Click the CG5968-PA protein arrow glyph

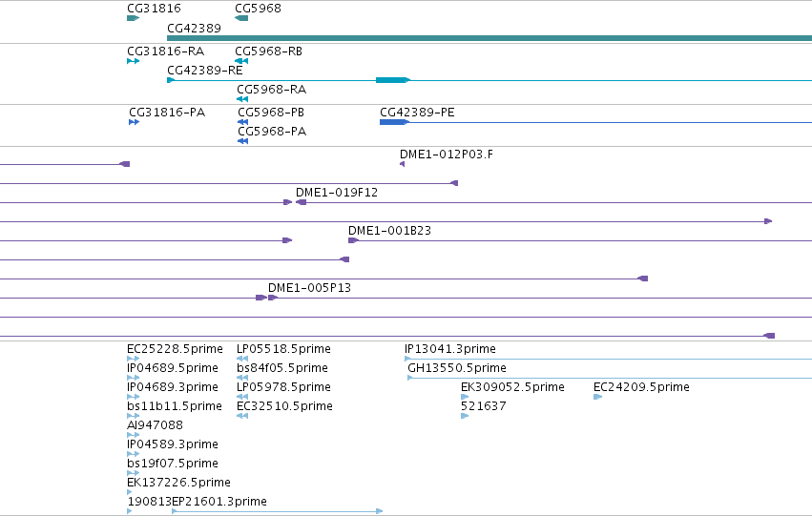click(243, 141)
